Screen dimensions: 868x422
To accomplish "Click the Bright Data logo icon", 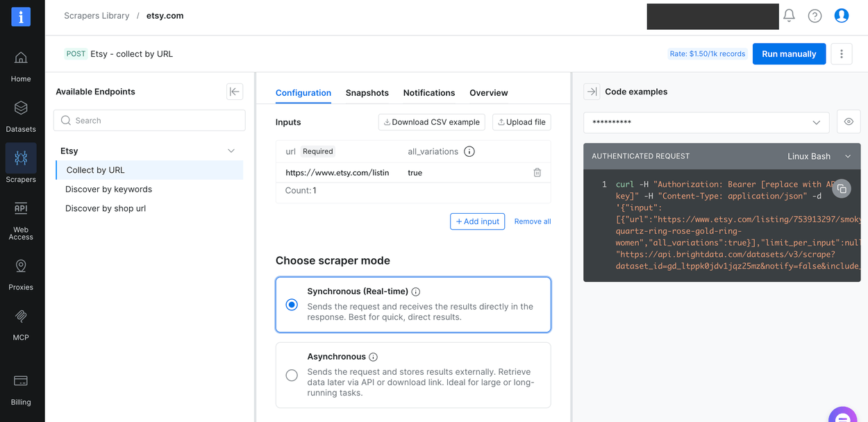I will coord(21,17).
